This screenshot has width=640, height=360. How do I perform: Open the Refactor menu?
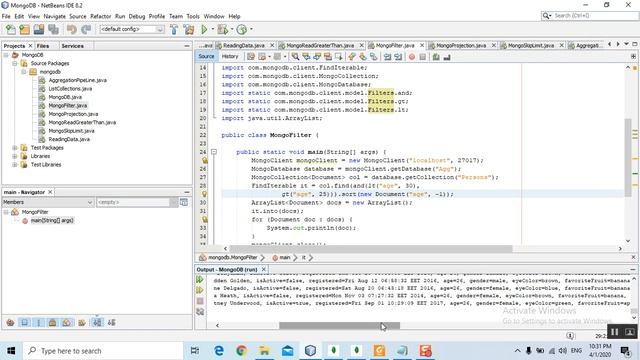(x=100, y=16)
